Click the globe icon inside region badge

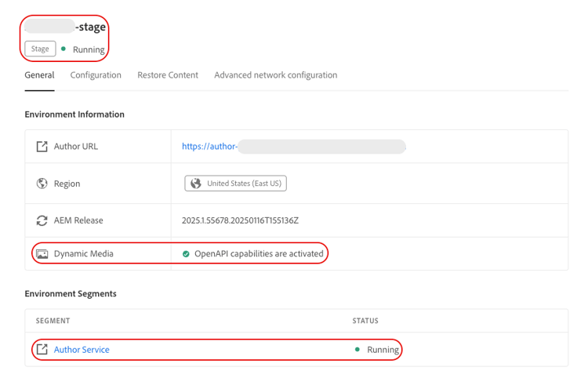click(196, 184)
